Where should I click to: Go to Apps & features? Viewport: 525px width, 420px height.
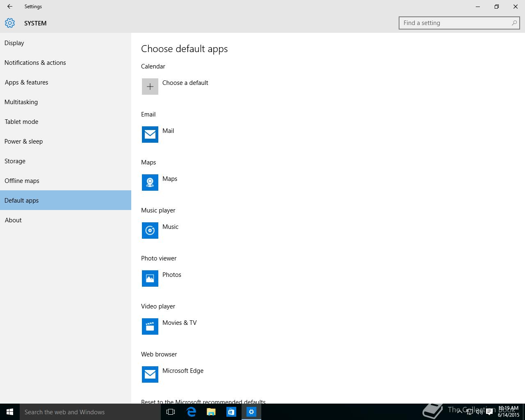coord(66,82)
